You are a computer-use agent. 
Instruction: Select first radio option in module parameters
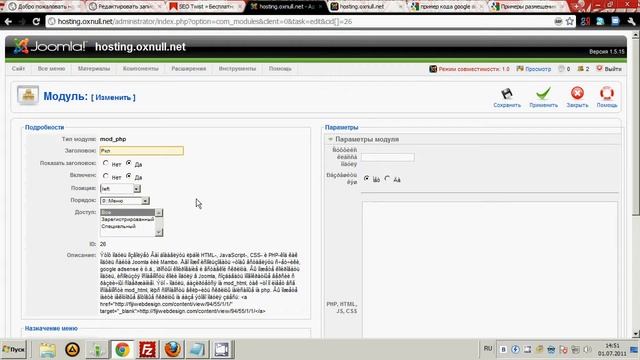pos(367,178)
